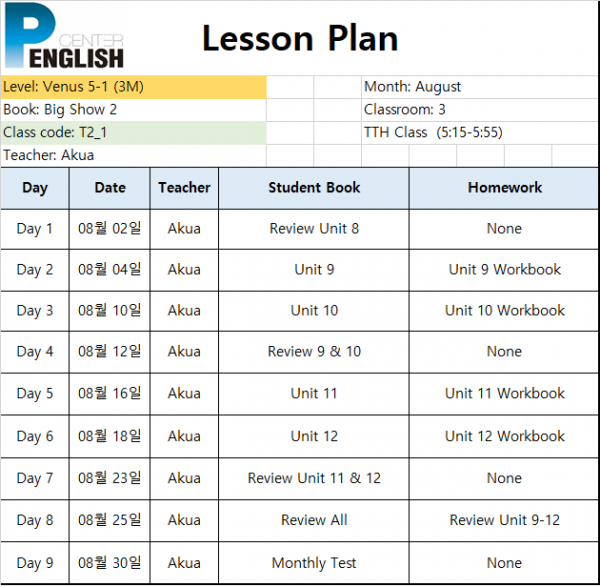The image size is (600, 587).
Task: Click the Classroom: 3 cell
Action: coord(480,110)
